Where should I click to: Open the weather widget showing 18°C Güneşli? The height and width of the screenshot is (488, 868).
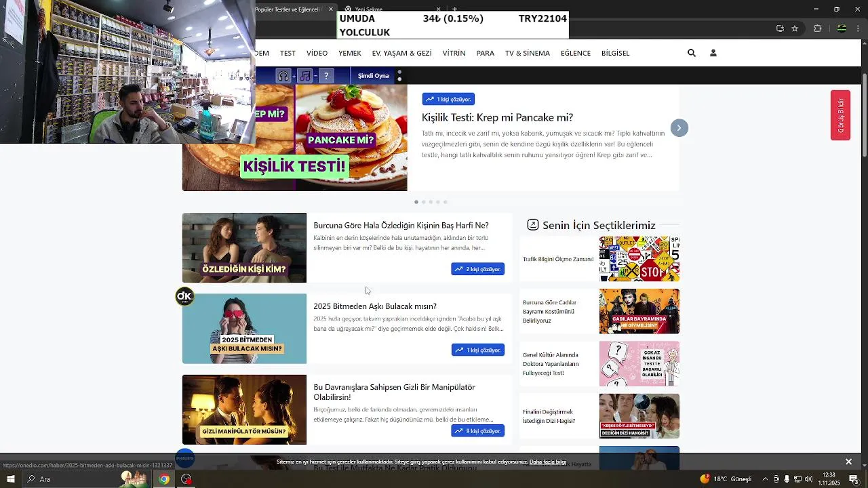coord(726,479)
